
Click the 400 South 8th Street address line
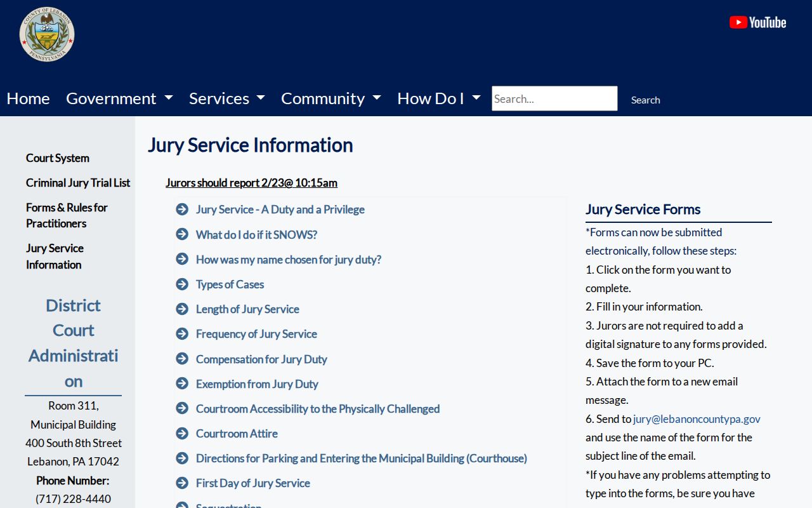click(x=74, y=443)
